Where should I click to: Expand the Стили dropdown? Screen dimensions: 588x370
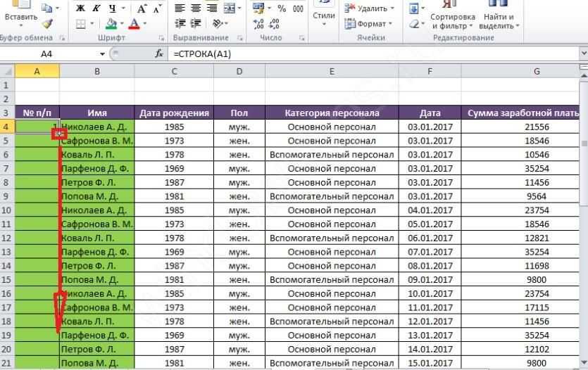pos(323,20)
